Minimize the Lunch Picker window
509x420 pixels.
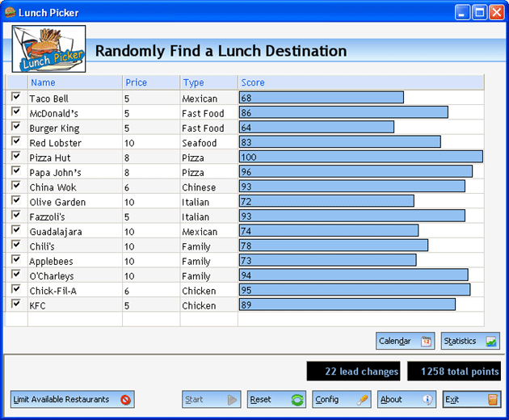[462, 13]
